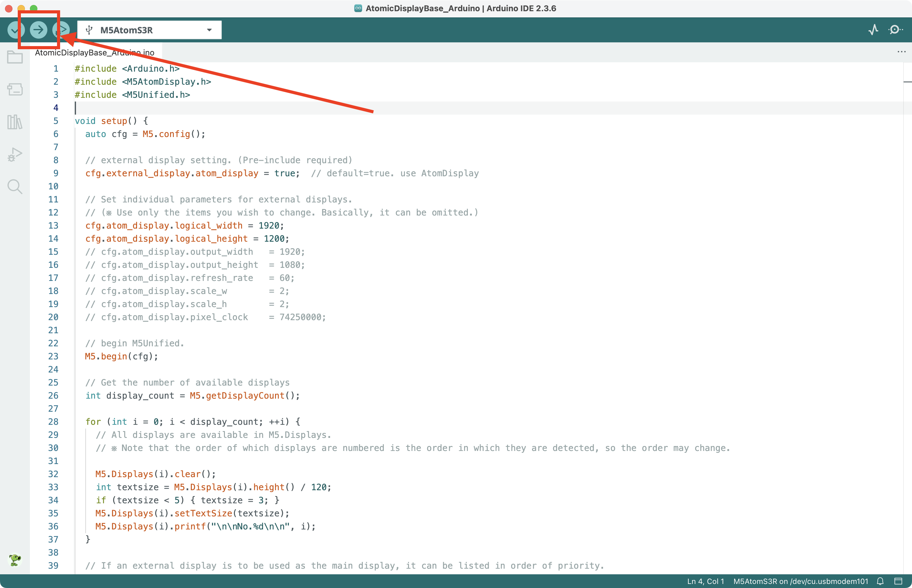The width and height of the screenshot is (912, 588).
Task: Click the commented 'output_width = 1920' line
Action: [x=195, y=252]
